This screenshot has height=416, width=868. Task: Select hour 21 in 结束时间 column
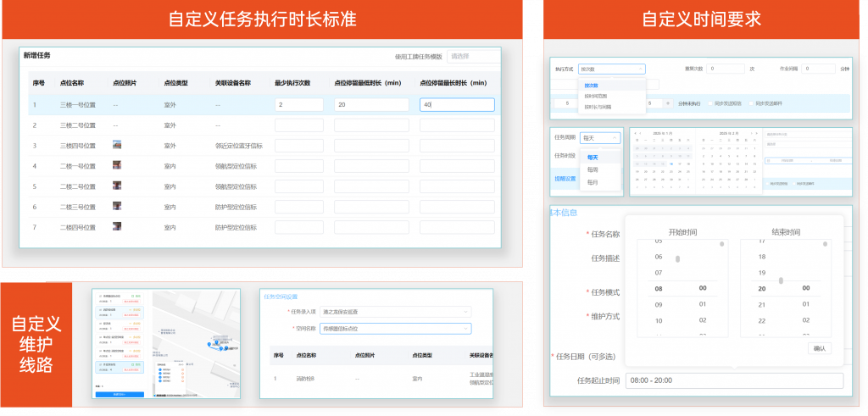click(x=761, y=303)
